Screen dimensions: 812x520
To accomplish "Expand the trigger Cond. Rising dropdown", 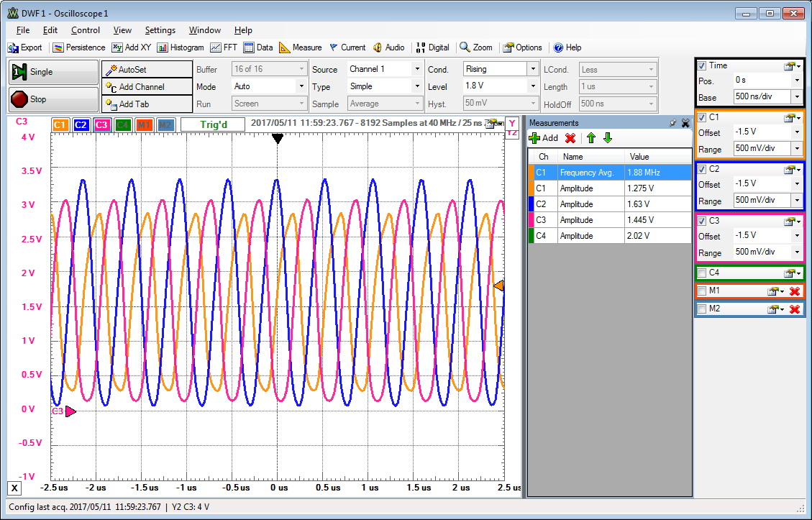I will click(532, 70).
